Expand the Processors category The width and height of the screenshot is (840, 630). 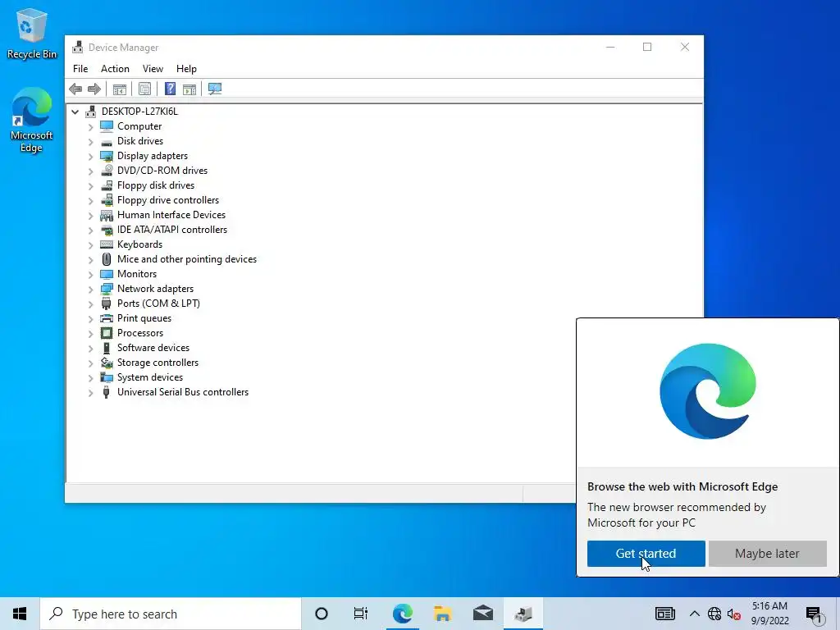pos(90,334)
